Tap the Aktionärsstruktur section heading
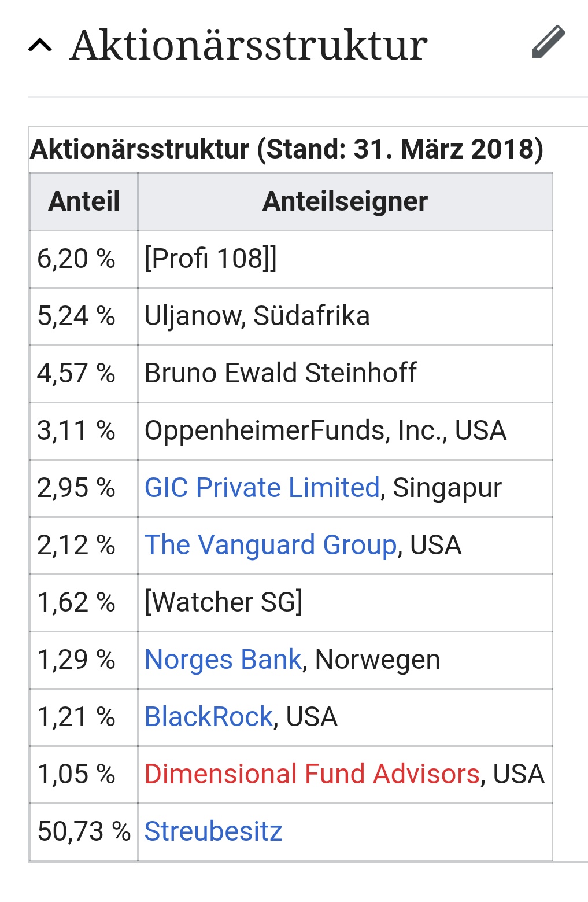 (x=249, y=45)
